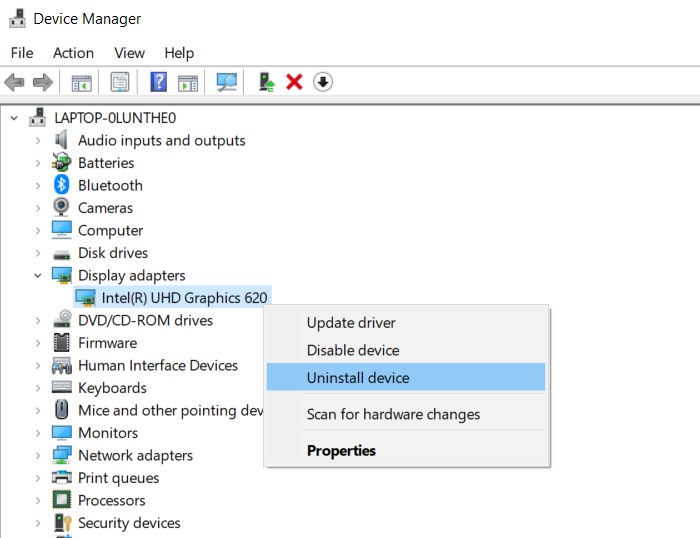Select Intel(R) UHD Graphics 620 device

(185, 297)
